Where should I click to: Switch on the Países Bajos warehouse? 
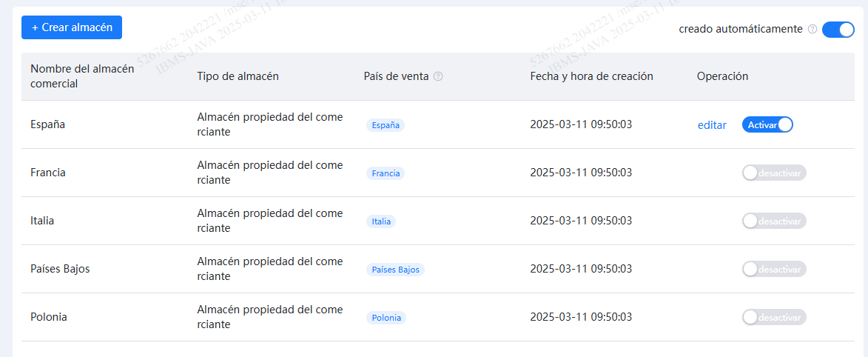(773, 269)
